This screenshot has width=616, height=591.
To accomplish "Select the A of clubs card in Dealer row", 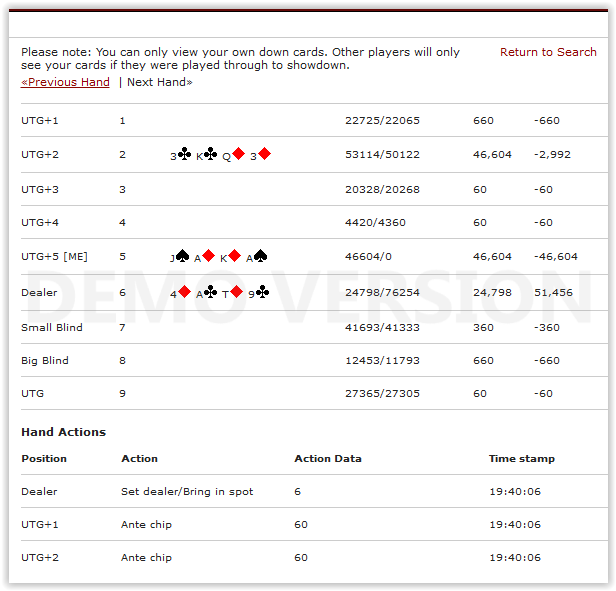I will point(206,293).
